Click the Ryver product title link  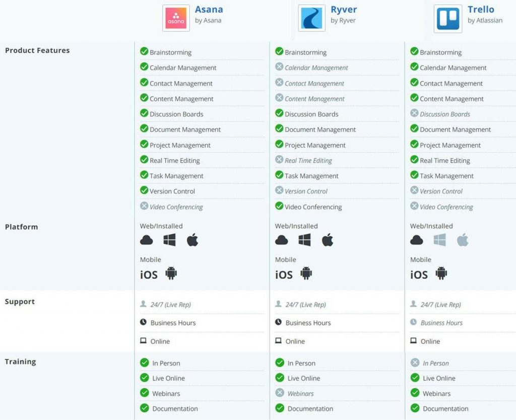pos(344,10)
